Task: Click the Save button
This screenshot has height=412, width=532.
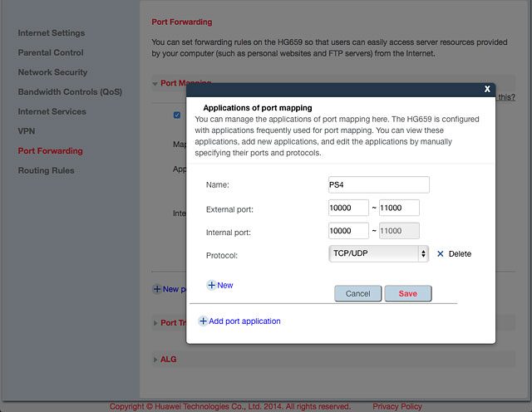Action: [408, 294]
